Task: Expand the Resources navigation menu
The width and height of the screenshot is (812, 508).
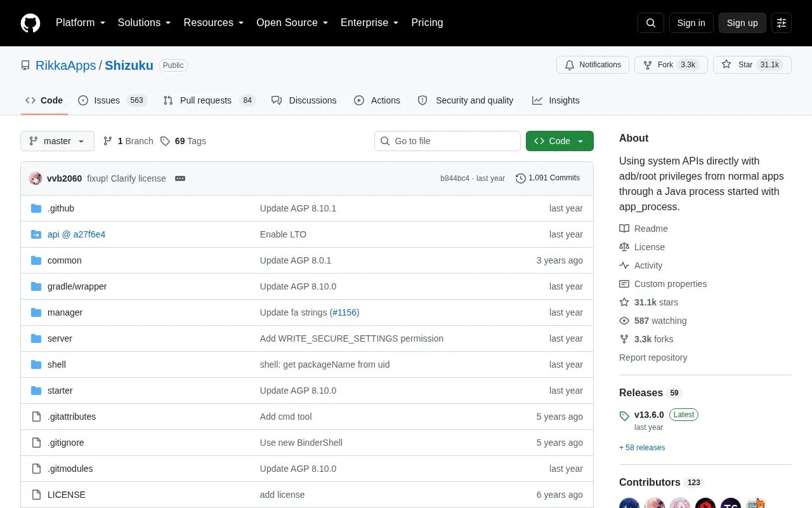Action: pyautogui.click(x=214, y=23)
